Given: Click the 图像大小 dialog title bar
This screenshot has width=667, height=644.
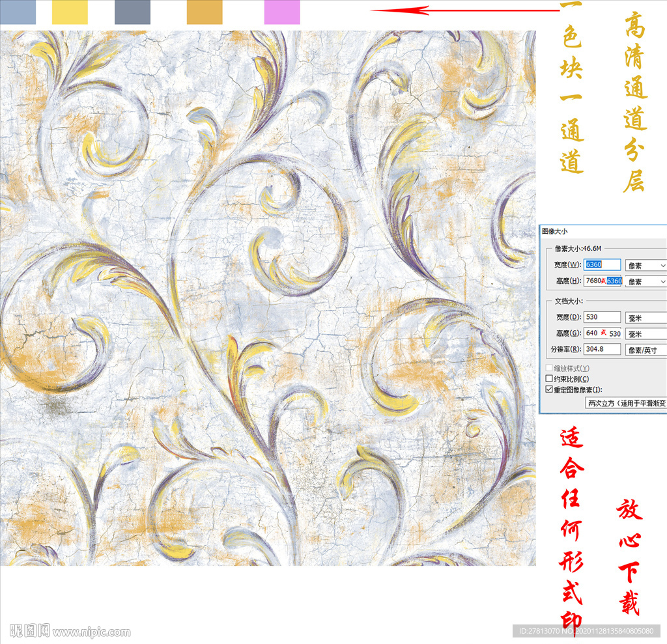Looking at the screenshot, I should [x=603, y=231].
